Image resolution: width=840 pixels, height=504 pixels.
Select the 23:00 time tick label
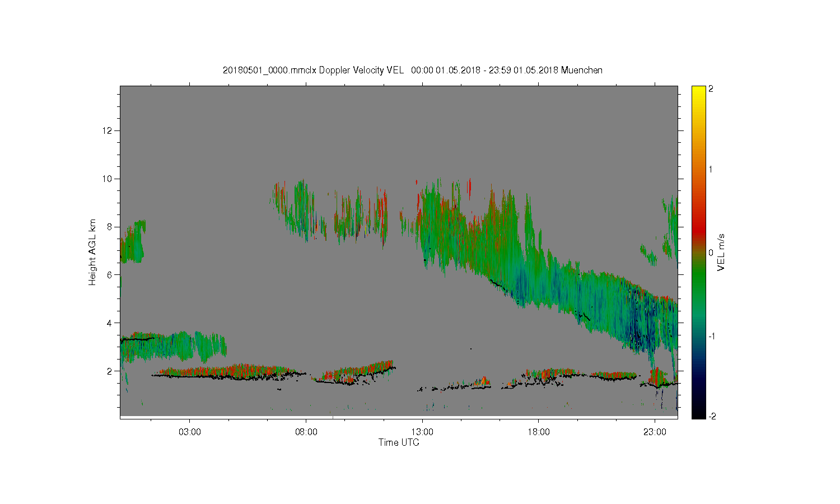click(655, 432)
